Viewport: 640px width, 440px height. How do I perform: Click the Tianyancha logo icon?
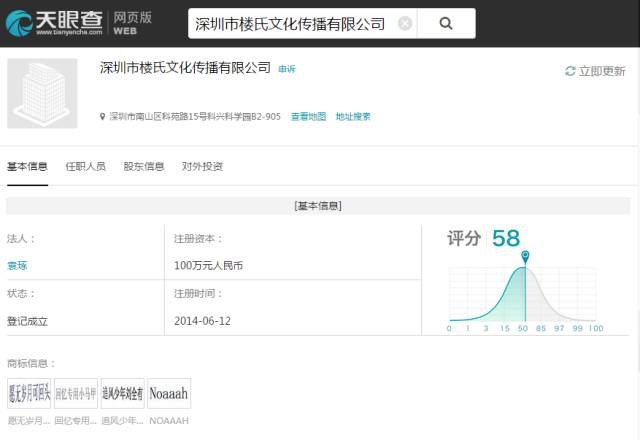tap(19, 23)
